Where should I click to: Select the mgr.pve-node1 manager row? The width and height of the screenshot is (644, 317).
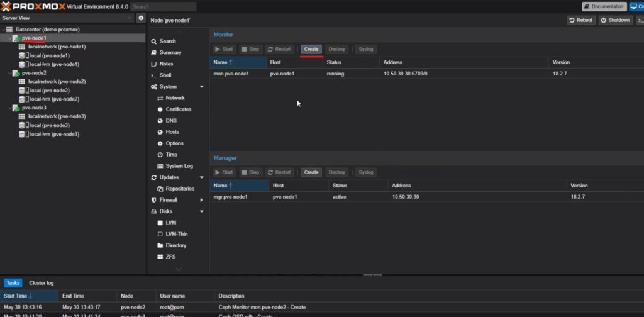click(427, 197)
